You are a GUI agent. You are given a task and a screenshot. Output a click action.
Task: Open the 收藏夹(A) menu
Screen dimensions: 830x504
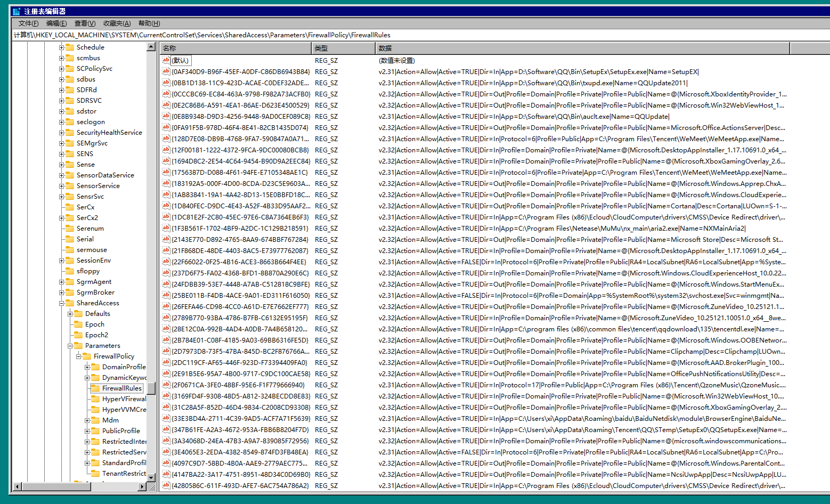pos(117,23)
